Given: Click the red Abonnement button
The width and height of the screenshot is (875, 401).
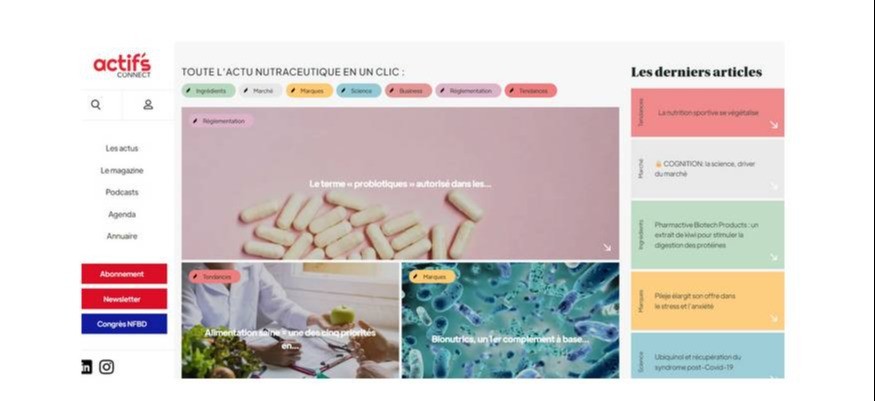Looking at the screenshot, I should click(124, 274).
